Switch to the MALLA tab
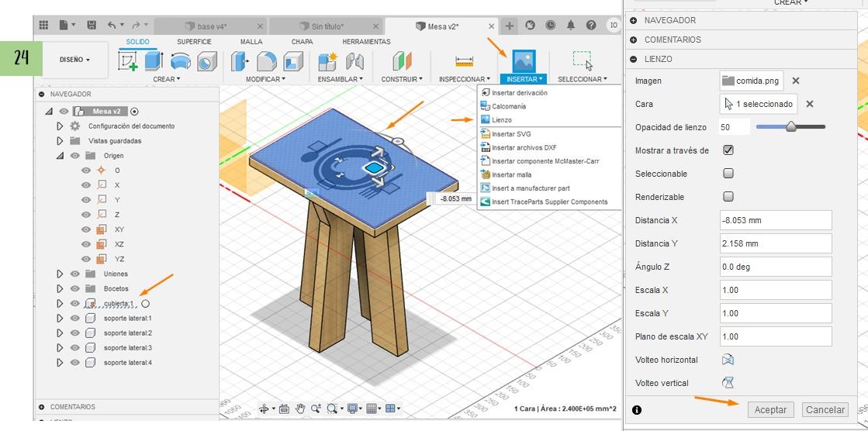 click(x=251, y=42)
